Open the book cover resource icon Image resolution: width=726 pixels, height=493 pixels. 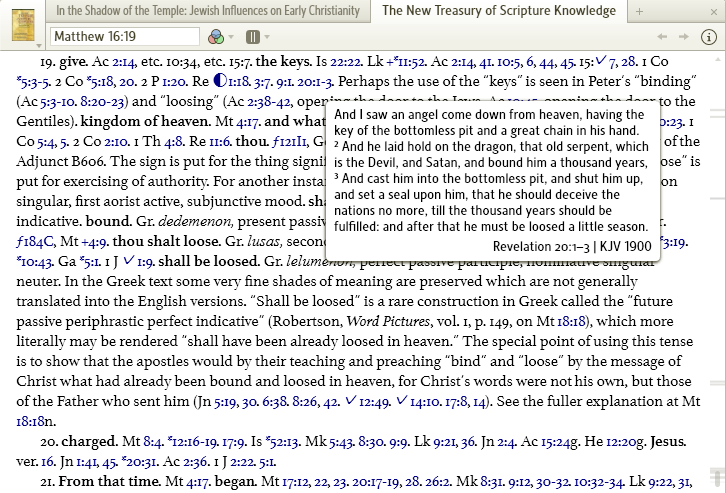(23, 24)
